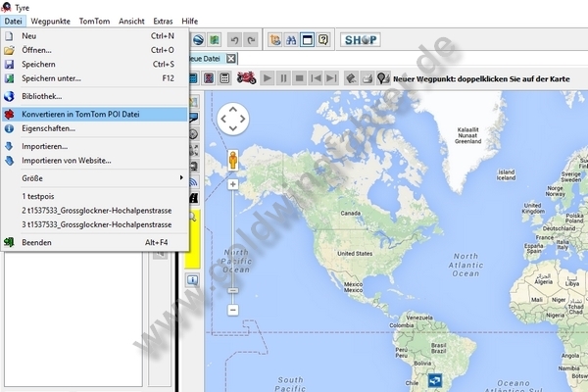The width and height of the screenshot is (588, 392).
Task: Choose Speichern unter... from Datei menu
Action: [51, 77]
